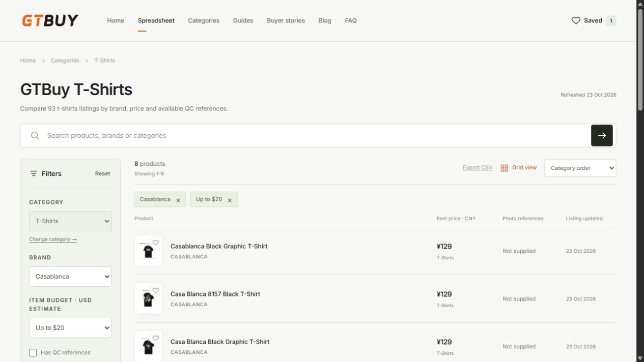Screen dimensions: 644x362
Task: Click Export CSV link
Action: (478, 168)
